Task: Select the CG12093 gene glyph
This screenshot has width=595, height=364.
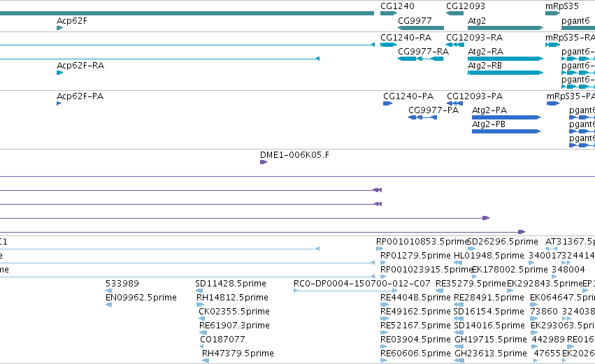Action: click(x=454, y=13)
